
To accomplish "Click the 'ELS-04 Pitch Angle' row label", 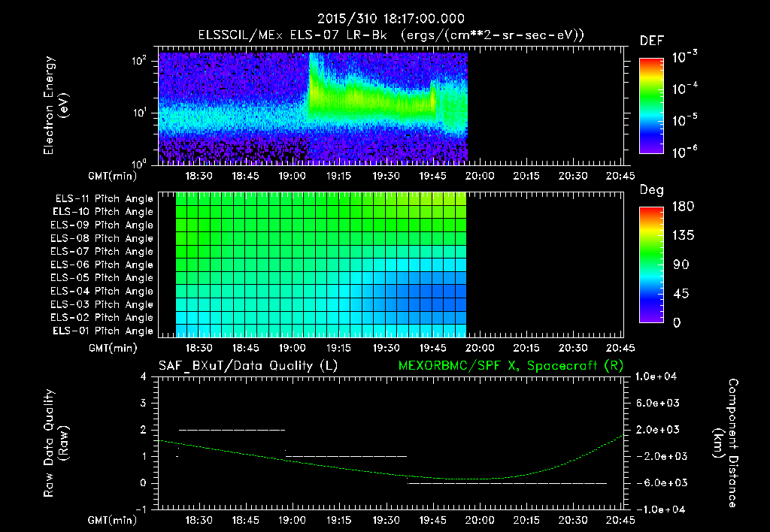I will pos(102,291).
